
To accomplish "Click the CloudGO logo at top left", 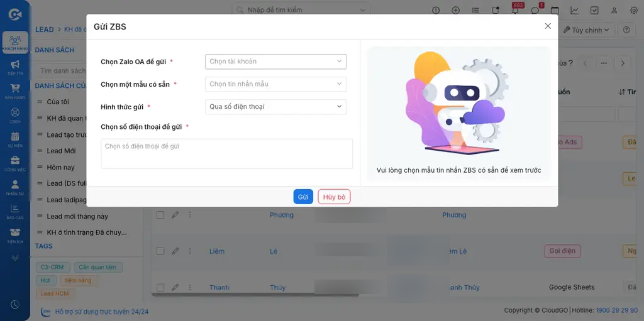I will coord(15,14).
